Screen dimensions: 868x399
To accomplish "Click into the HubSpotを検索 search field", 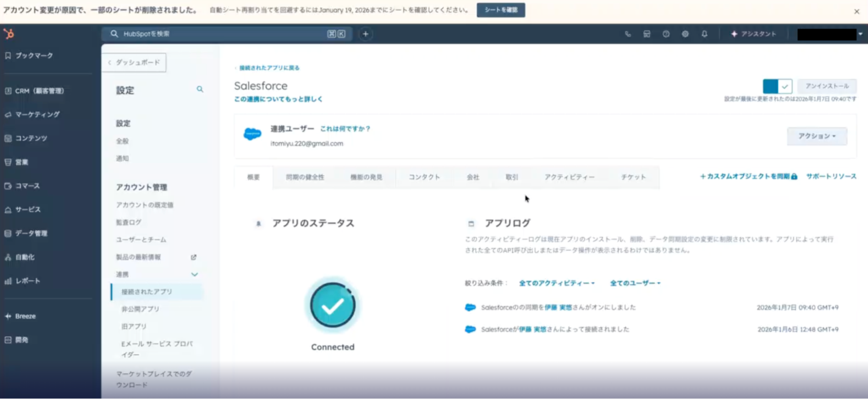I will (226, 34).
